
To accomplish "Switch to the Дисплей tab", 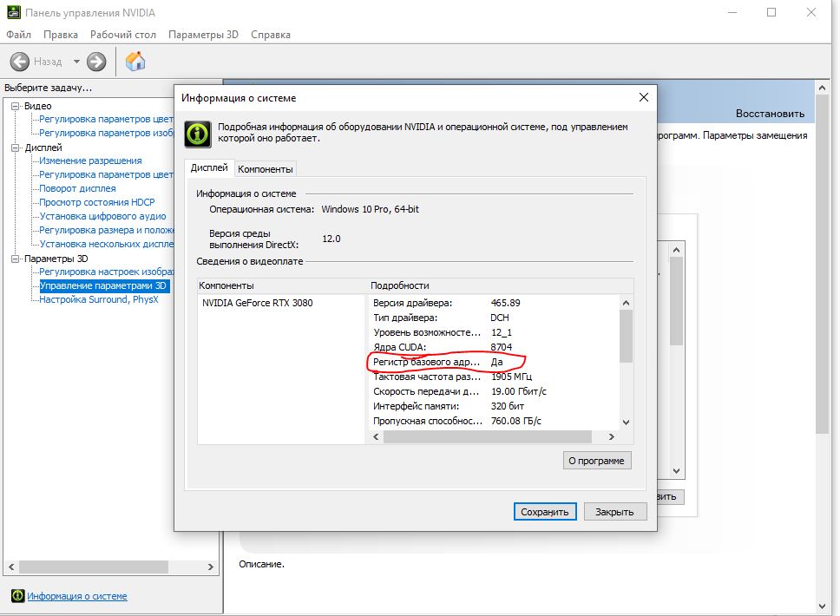I will point(209,167).
